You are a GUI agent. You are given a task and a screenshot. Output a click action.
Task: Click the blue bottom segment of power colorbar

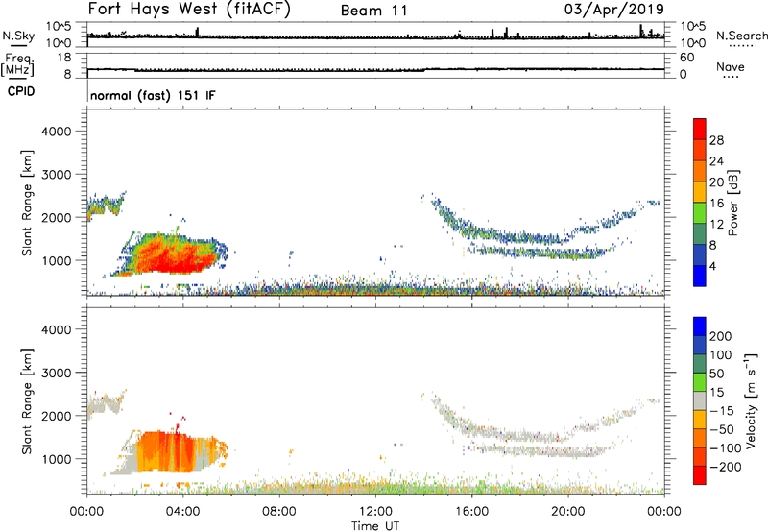(x=700, y=276)
